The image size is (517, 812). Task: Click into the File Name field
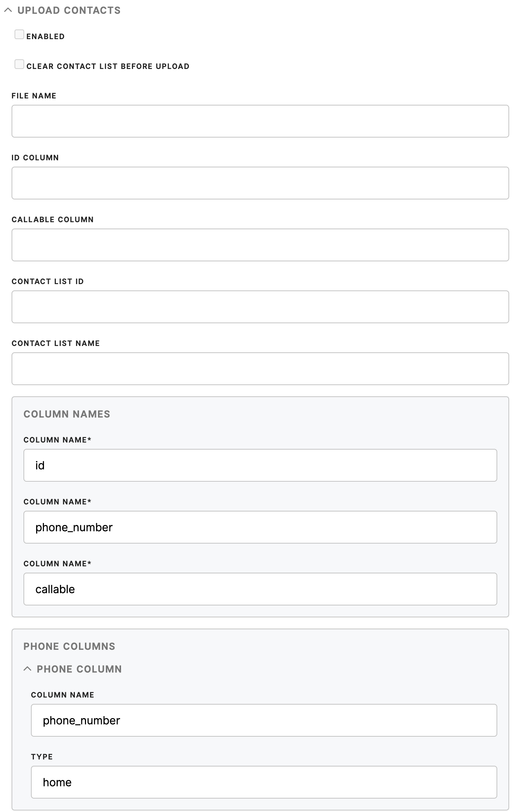coord(260,121)
